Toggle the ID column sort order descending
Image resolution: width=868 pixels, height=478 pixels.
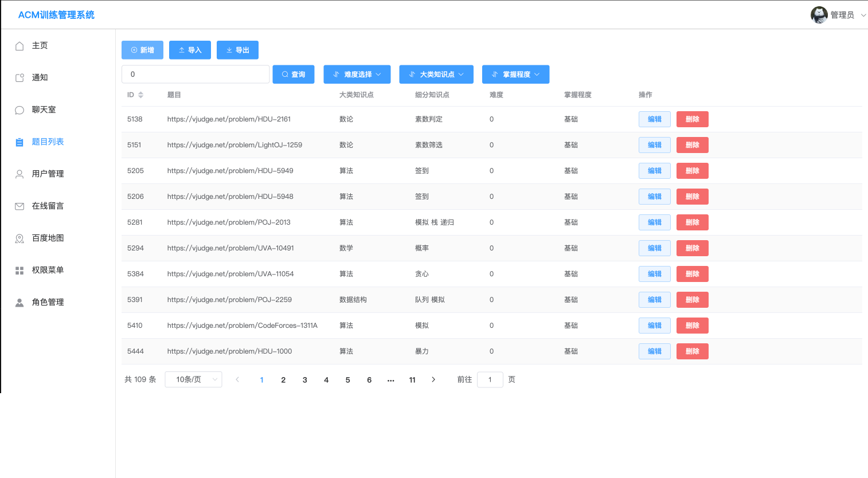[140, 96]
